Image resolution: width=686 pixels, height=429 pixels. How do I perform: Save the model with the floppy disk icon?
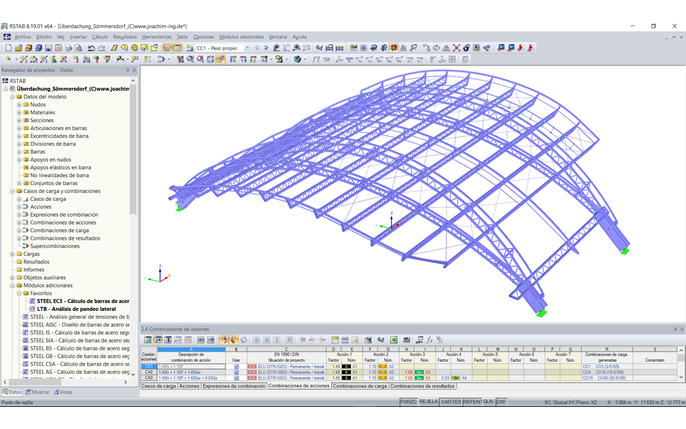coord(48,48)
